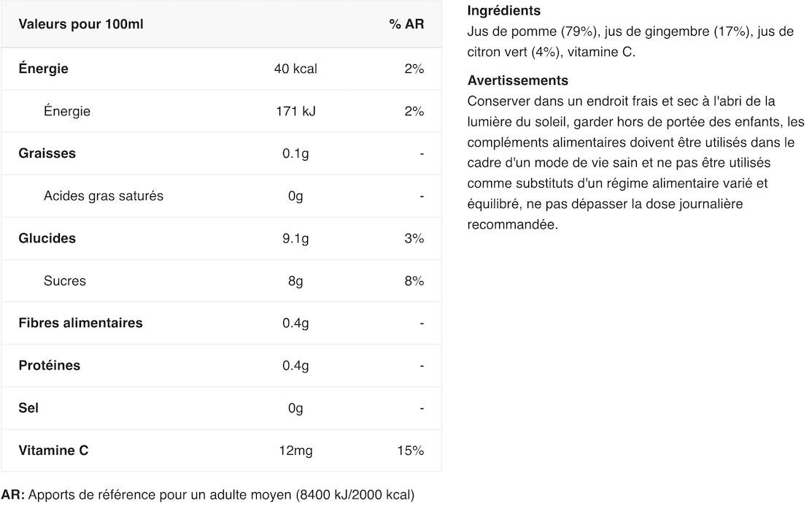This screenshot has width=812, height=511.
Task: Click the 'Acides gras saturés' row label
Action: [104, 196]
